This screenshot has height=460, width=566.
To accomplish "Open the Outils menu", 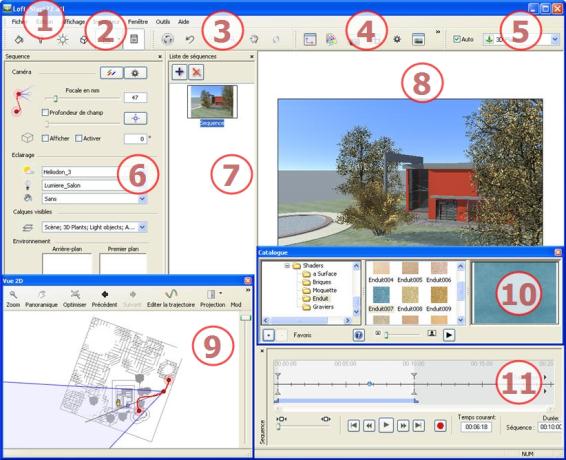I will coord(163,22).
